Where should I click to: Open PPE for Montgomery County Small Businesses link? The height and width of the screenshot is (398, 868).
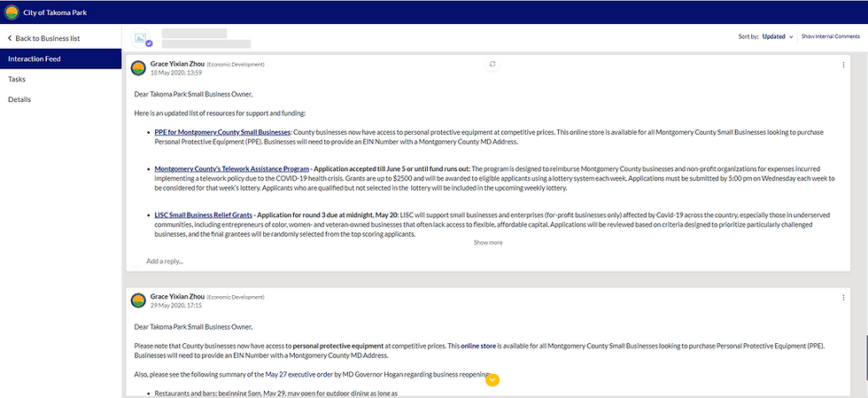point(222,132)
